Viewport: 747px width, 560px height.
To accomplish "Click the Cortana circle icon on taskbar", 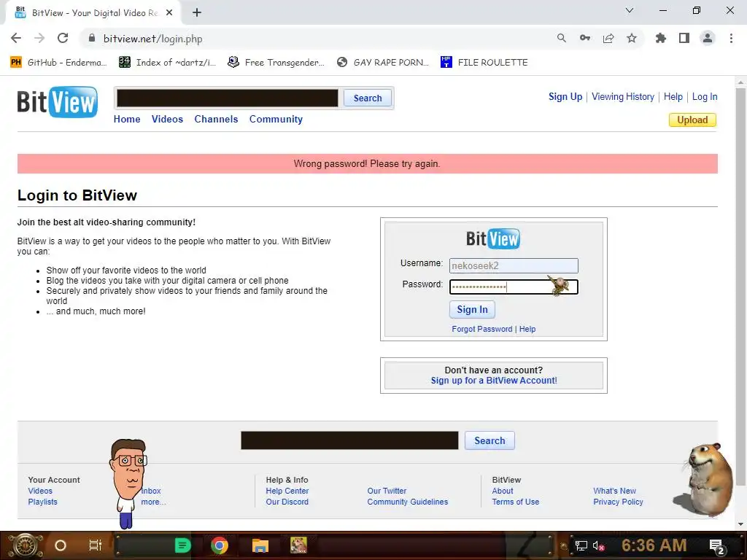I will 61,545.
